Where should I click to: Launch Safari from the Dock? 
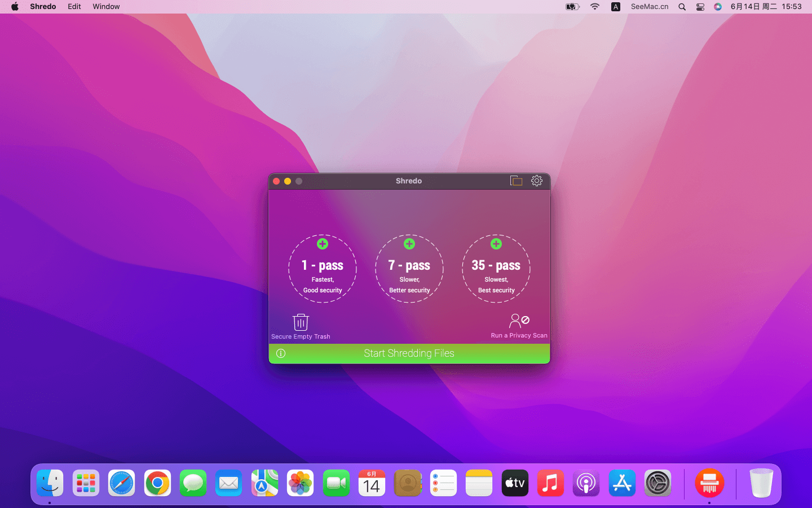pyautogui.click(x=122, y=483)
